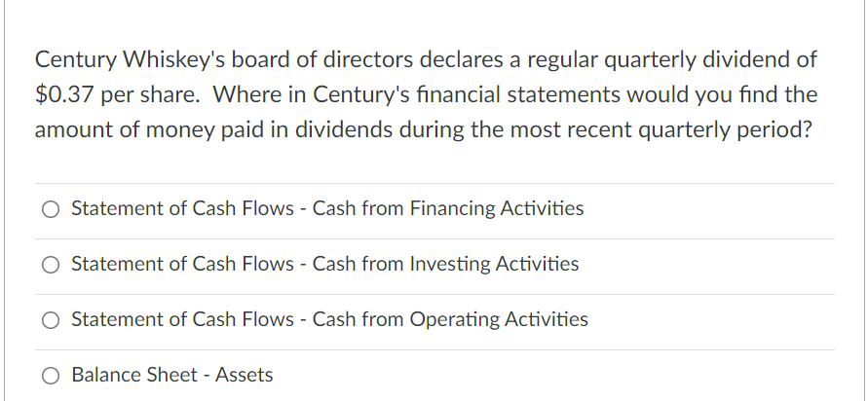This screenshot has height=401, width=868.
Task: Click the word 'Assets' in the last option
Action: pos(245,375)
